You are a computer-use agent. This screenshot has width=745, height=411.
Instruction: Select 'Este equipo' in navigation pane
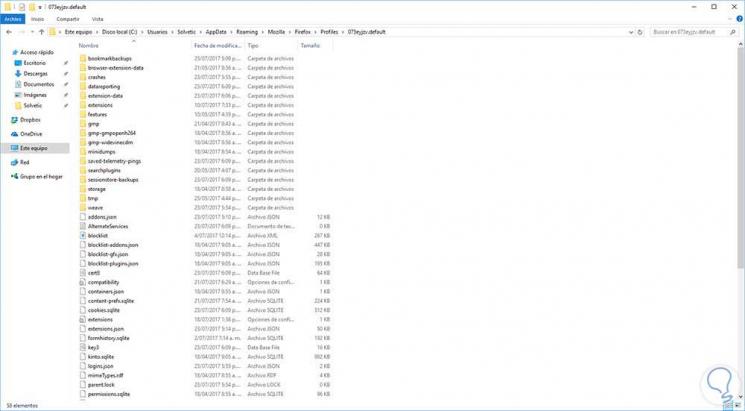33,148
